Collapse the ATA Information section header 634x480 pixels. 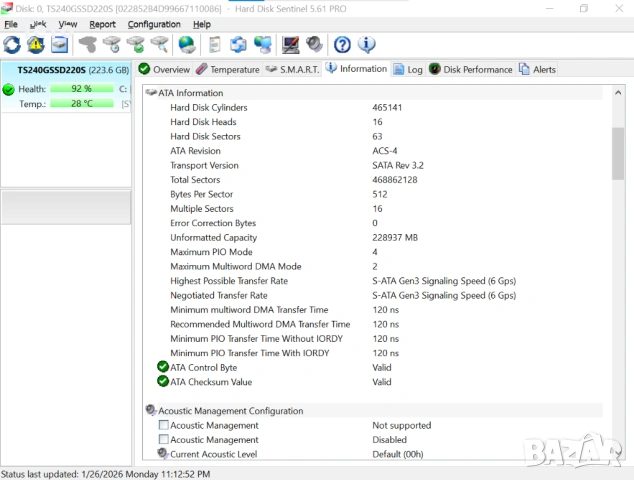(x=151, y=93)
